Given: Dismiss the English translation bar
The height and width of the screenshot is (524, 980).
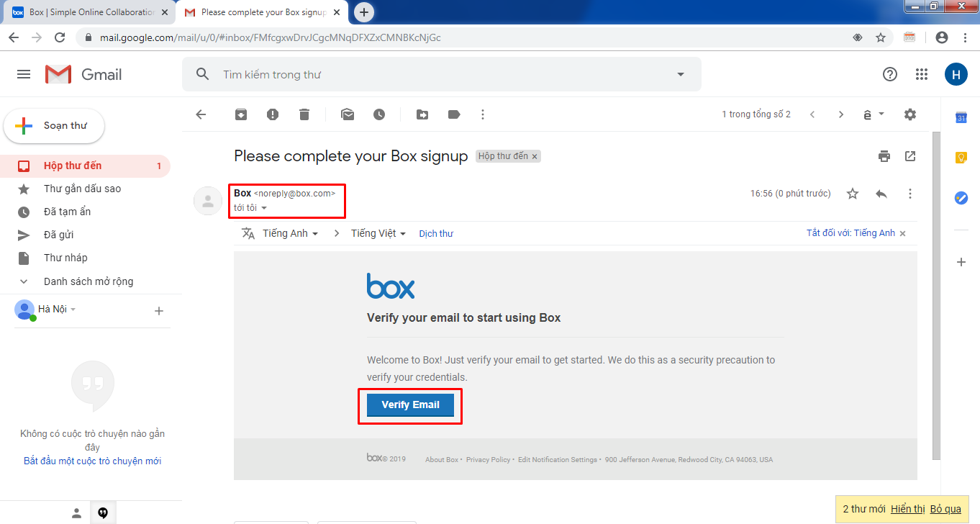Looking at the screenshot, I should pos(903,234).
